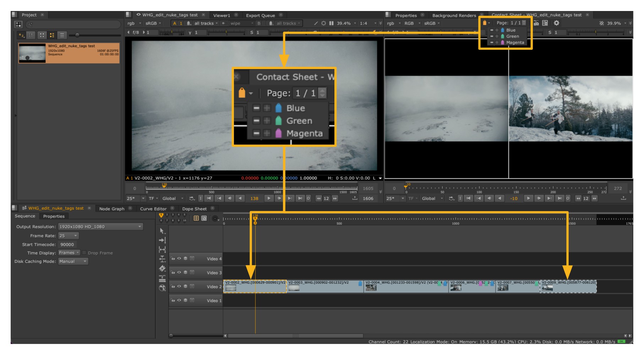Expand the Disk Caching Mode dropdown

point(73,262)
